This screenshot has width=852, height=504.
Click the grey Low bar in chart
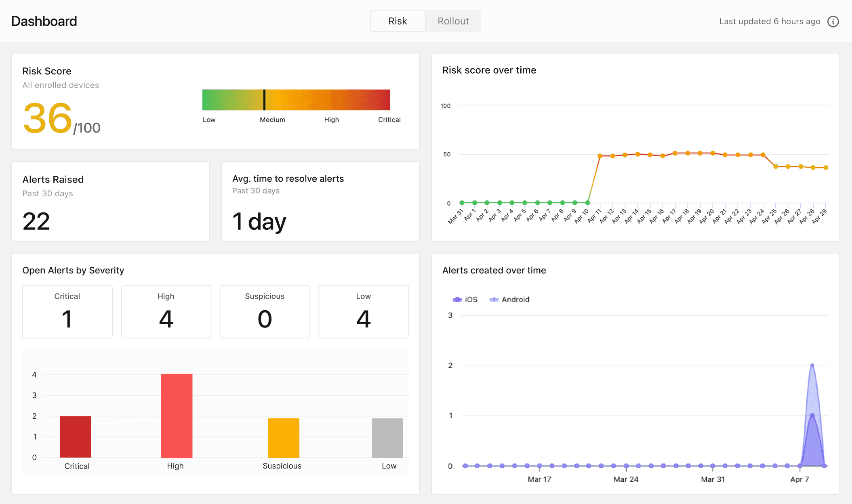click(387, 438)
